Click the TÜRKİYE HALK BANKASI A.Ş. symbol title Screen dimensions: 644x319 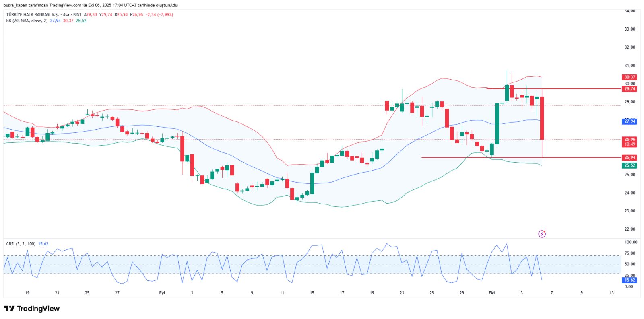(32, 14)
